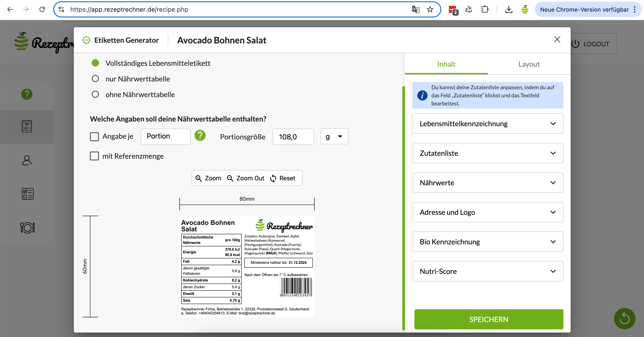
Task: Zoom in on the label preview
Action: coord(208,178)
